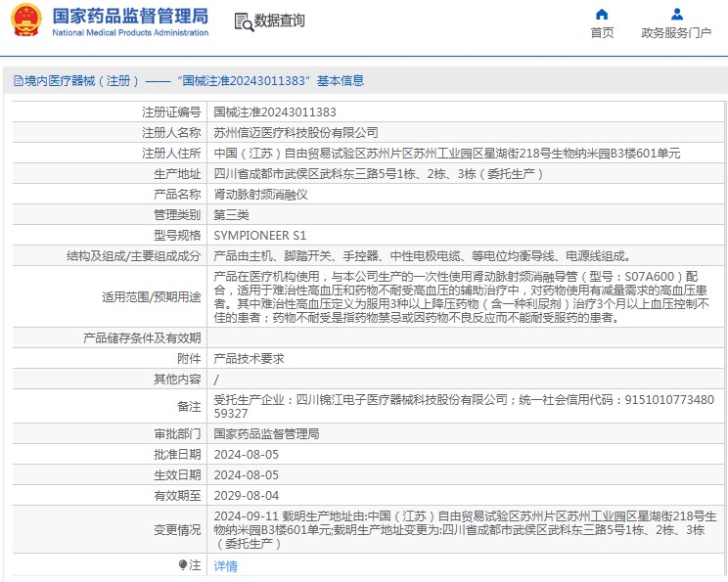Viewport: 728px width, 582px height.
Task: Select registrant 苏州信迈医疗科技股份有限公司
Action: pyautogui.click(x=296, y=133)
